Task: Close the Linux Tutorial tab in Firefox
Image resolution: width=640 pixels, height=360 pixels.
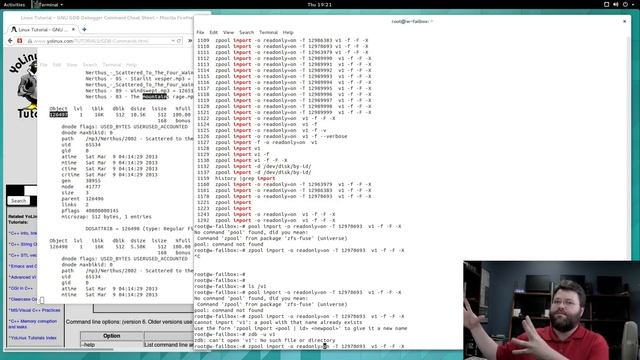Action: (73, 29)
